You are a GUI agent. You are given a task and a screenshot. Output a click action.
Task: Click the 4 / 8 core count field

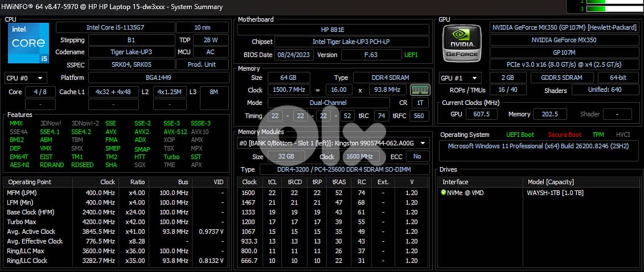click(40, 92)
